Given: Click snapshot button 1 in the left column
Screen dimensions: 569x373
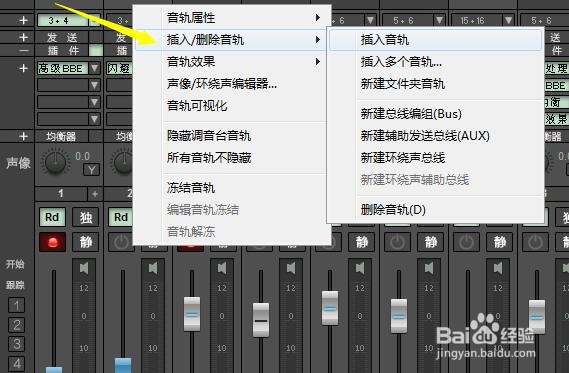Looking at the screenshot, I should point(17,305).
